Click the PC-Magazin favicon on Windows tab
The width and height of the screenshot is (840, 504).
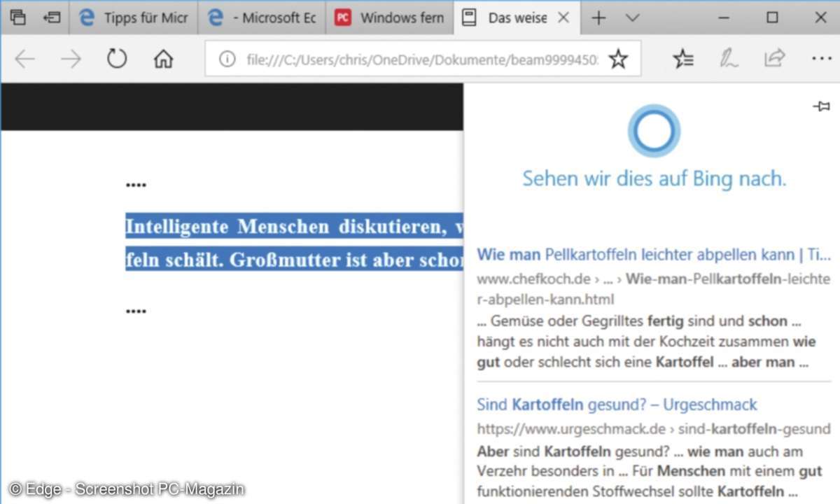[342, 17]
